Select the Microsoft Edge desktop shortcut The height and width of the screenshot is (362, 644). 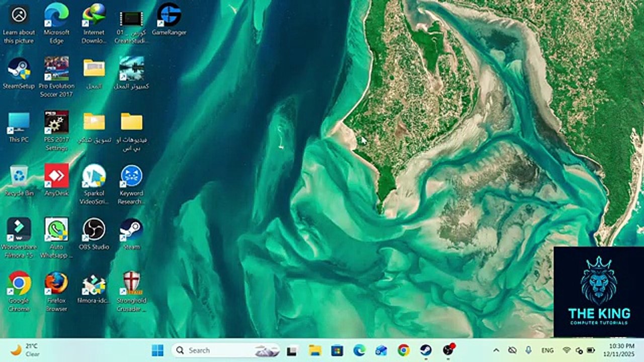tap(56, 24)
